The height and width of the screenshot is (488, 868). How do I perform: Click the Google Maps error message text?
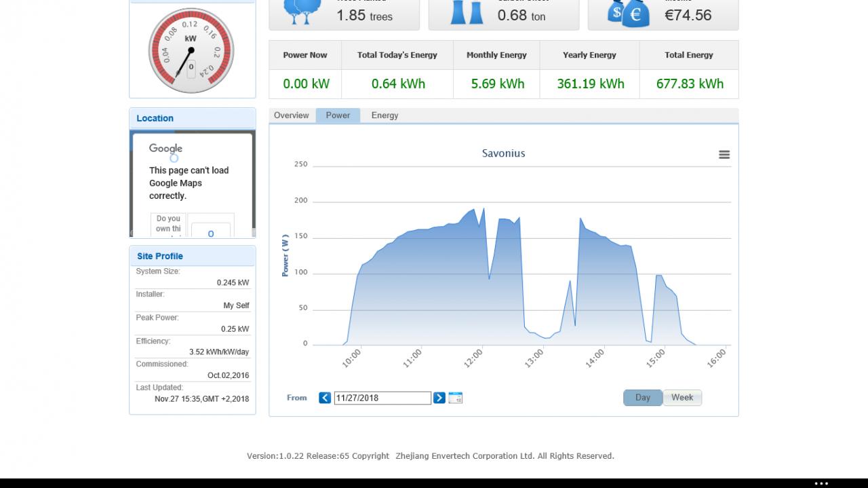tap(189, 183)
